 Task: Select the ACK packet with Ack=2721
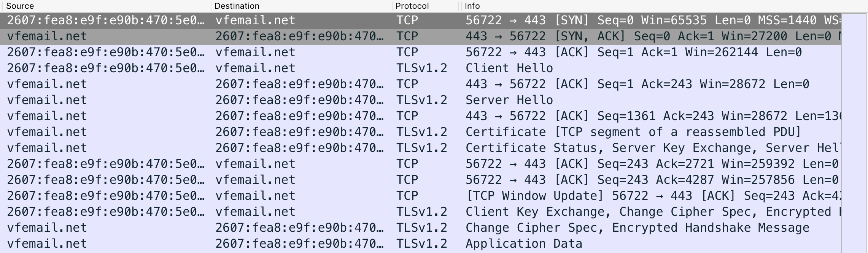point(421,164)
